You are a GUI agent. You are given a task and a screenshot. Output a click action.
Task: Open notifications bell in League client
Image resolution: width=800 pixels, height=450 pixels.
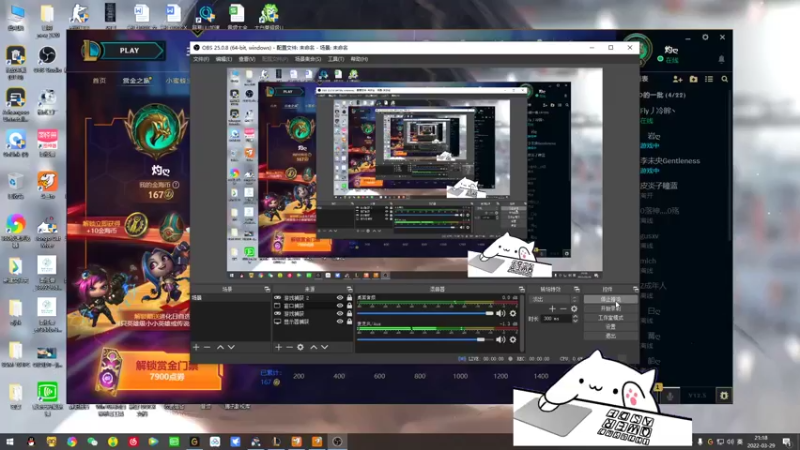point(721,59)
